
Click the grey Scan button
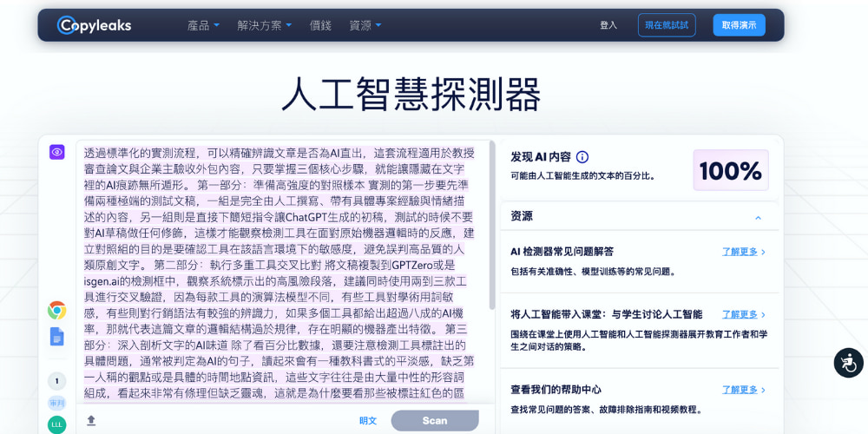[x=435, y=421]
